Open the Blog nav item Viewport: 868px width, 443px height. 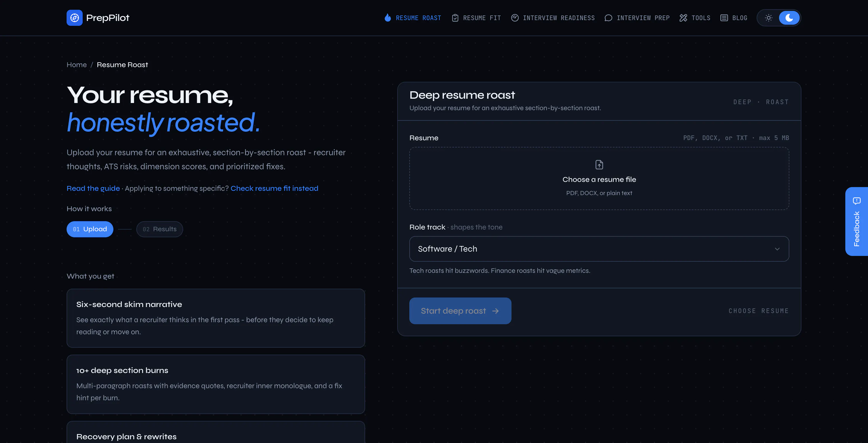(x=734, y=18)
